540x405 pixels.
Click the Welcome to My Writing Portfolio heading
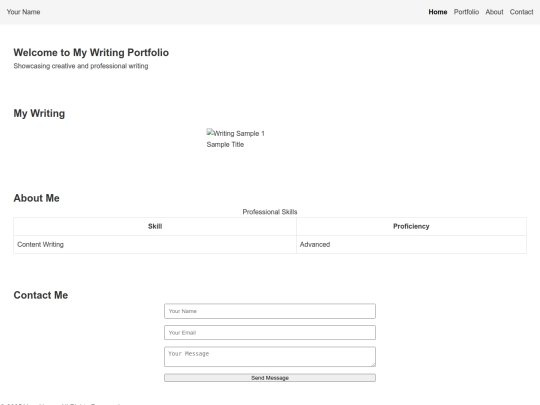coord(91,52)
